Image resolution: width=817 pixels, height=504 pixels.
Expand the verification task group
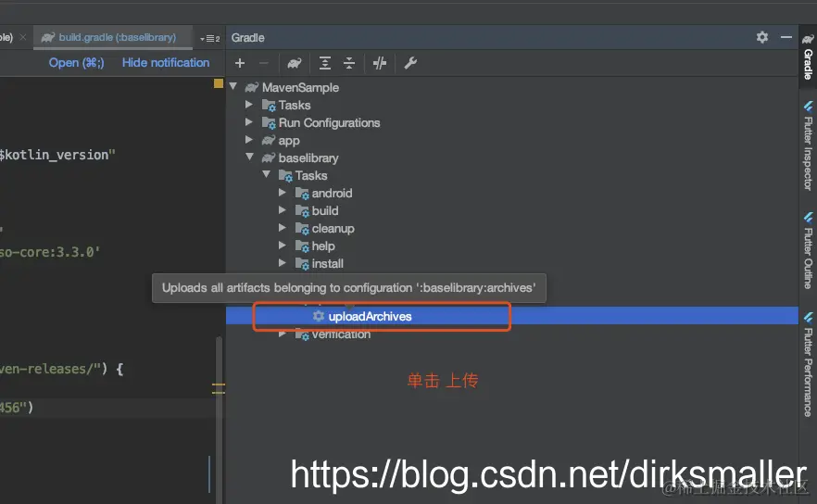pyautogui.click(x=283, y=334)
